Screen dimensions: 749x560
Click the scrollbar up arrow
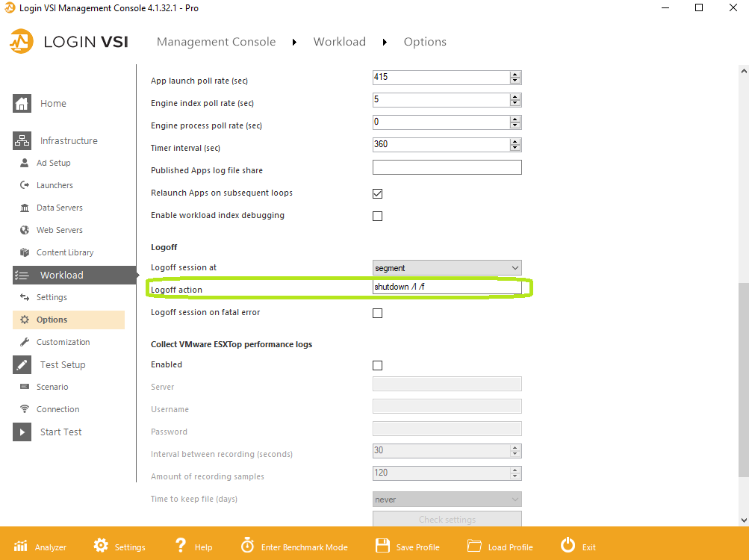coord(744,71)
